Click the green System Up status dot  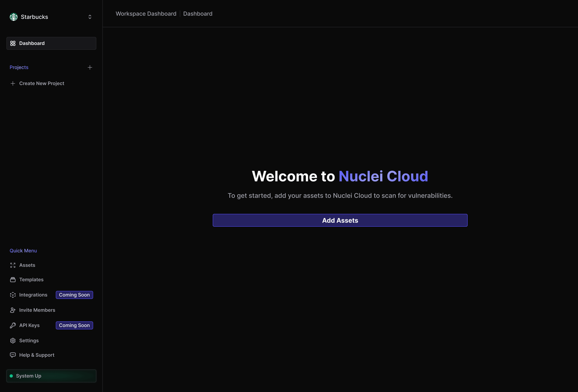11,376
